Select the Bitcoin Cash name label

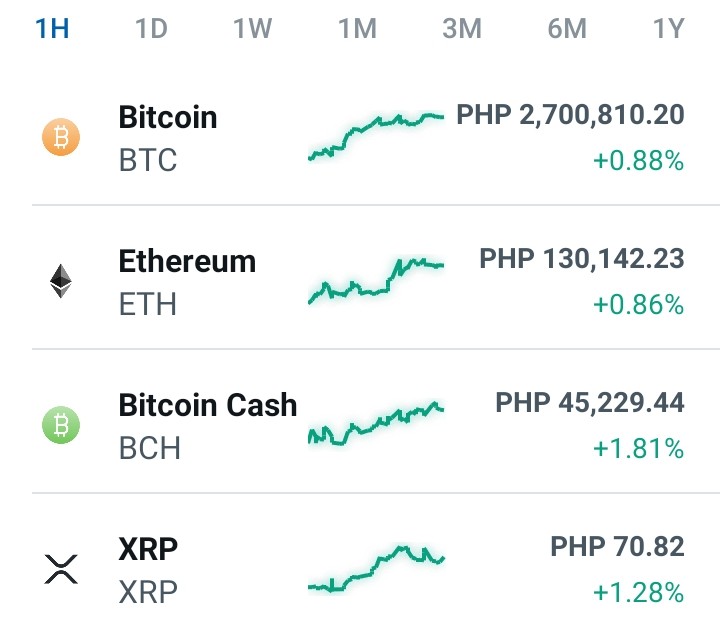[208, 405]
